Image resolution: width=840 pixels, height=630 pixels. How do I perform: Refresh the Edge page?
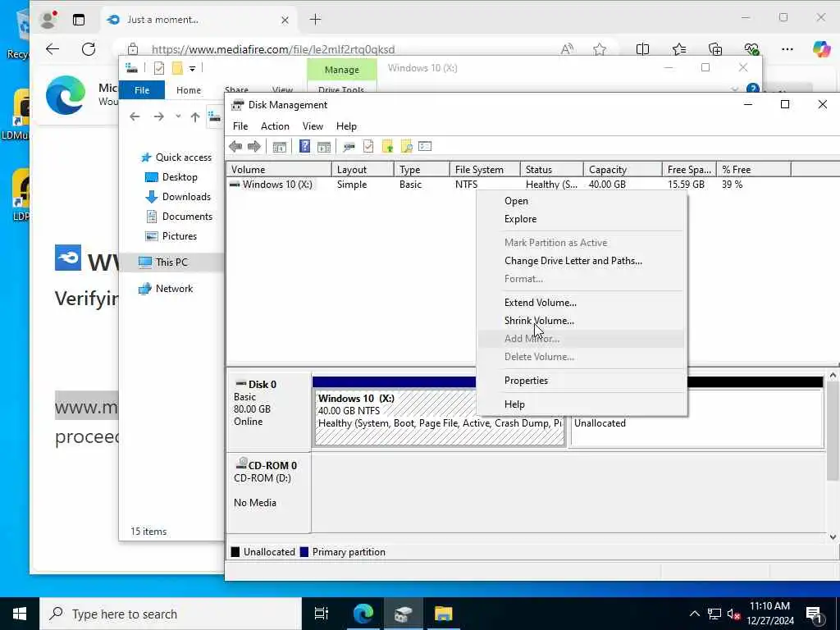click(89, 49)
